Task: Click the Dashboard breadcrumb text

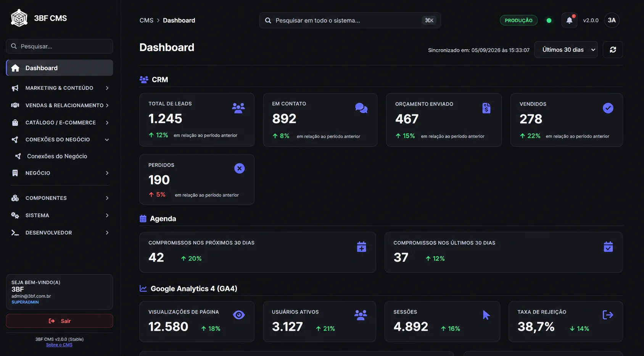Action: pyautogui.click(x=179, y=21)
